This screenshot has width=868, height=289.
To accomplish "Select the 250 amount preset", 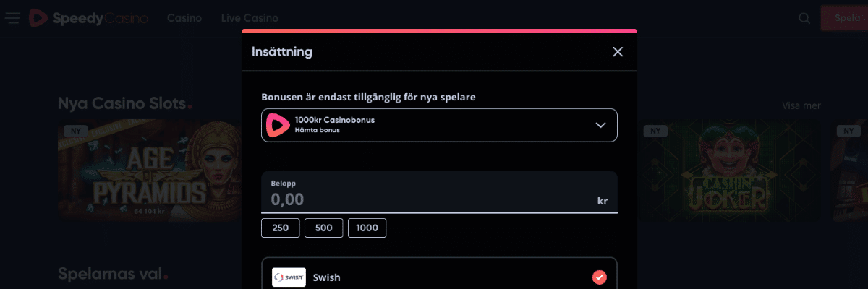I will [x=280, y=228].
